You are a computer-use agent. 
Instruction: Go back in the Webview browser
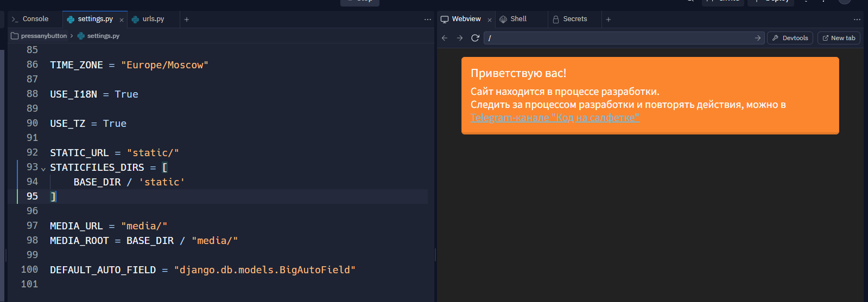point(445,38)
